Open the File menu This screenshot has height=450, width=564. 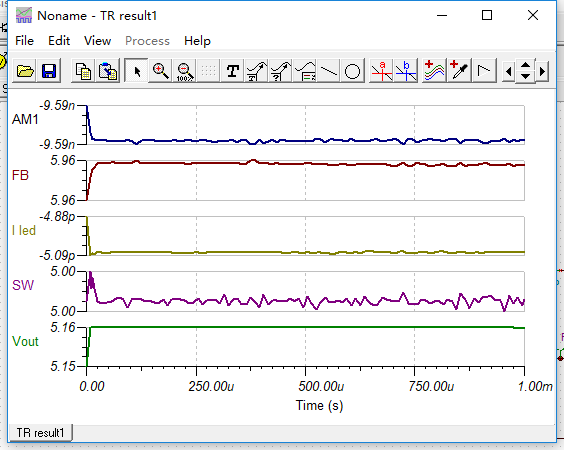pyautogui.click(x=24, y=41)
